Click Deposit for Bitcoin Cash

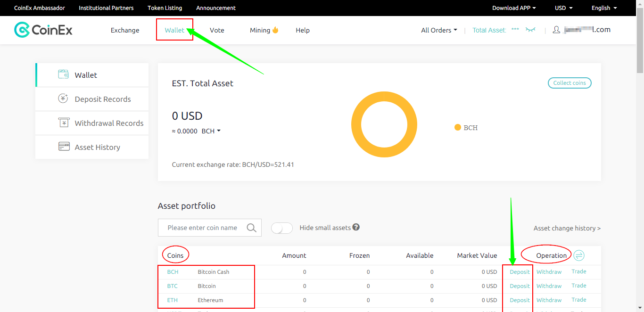pyautogui.click(x=520, y=272)
